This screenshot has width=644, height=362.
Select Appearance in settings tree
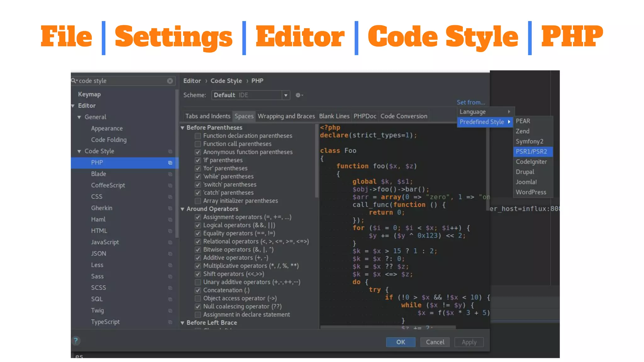pos(107,129)
